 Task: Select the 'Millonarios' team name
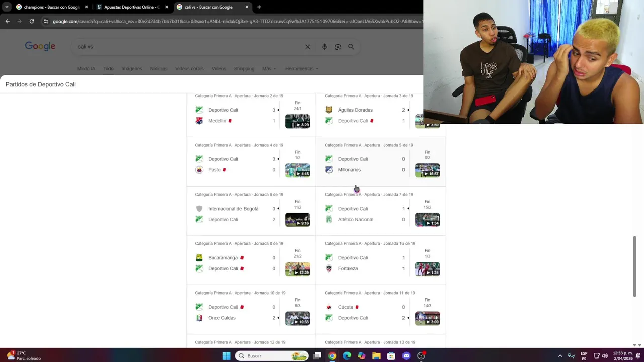coord(349,170)
